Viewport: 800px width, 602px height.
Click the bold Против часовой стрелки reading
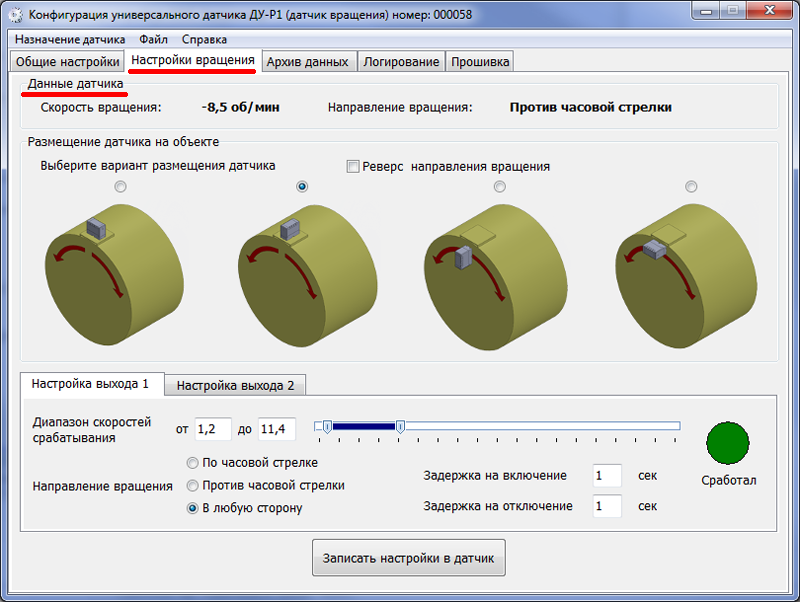tap(590, 107)
